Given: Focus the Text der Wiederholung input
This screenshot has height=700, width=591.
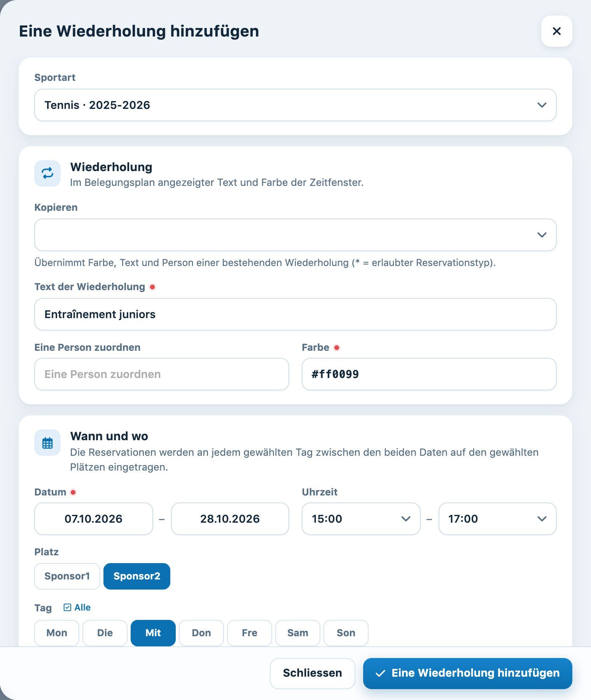Looking at the screenshot, I should coord(295,314).
